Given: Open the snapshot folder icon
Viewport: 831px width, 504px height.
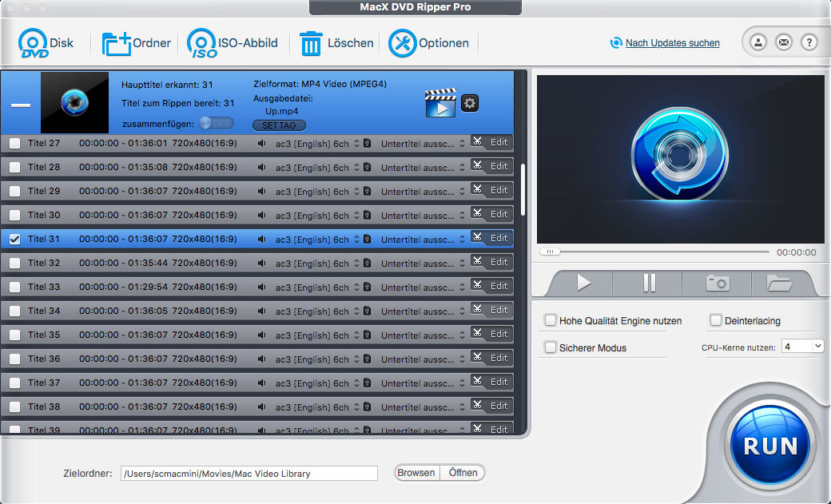Looking at the screenshot, I should [778, 283].
